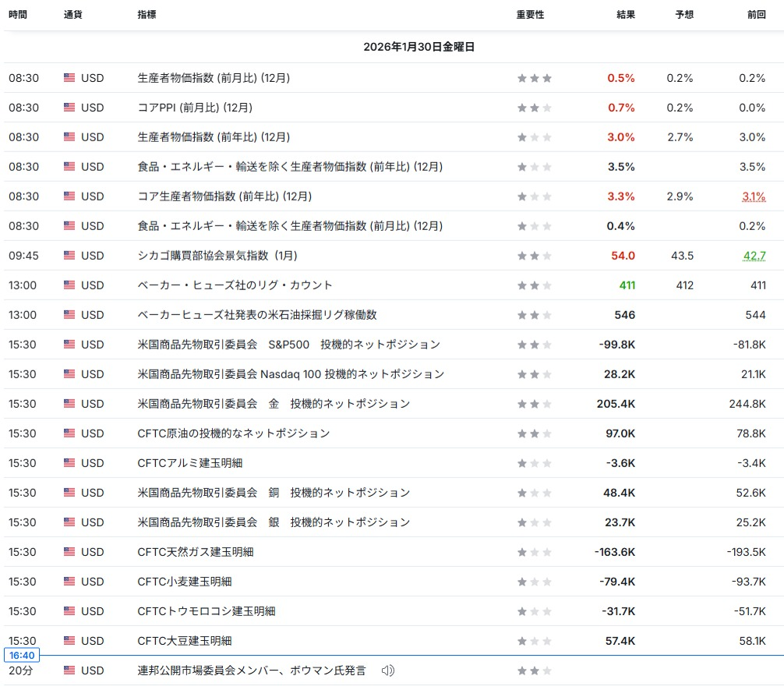Open the シカゴ購買部協会景気指数 (1月) event
This screenshot has width=784, height=690.
(x=217, y=256)
